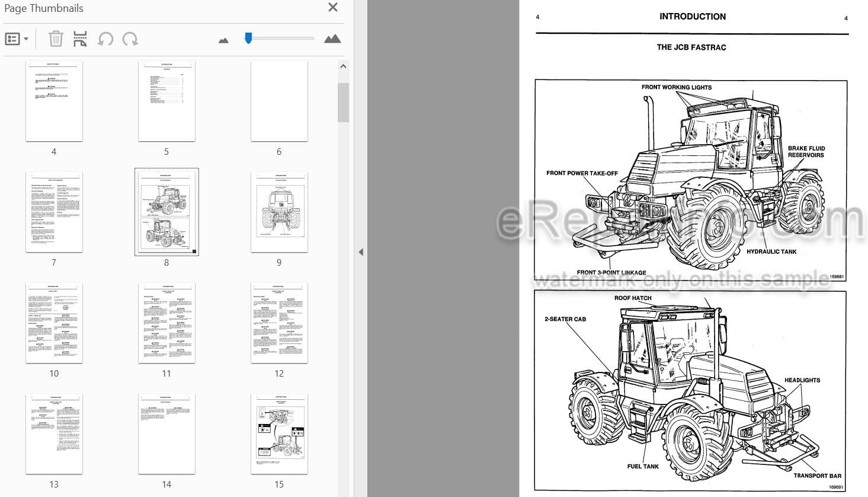This screenshot has width=868, height=497.
Task: Collapse the side panel with left arrow
Action: pyautogui.click(x=361, y=252)
